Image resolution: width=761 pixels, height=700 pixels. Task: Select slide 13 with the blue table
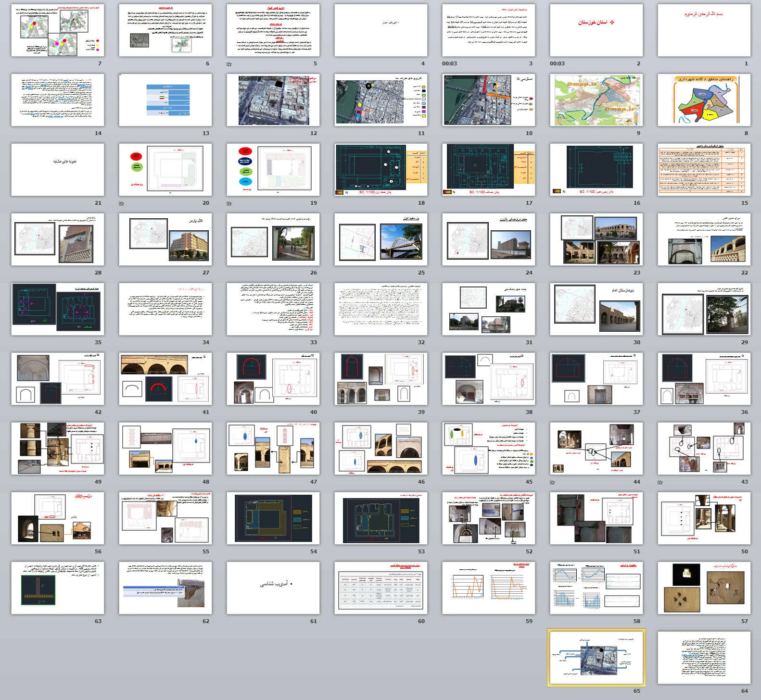tap(165, 100)
